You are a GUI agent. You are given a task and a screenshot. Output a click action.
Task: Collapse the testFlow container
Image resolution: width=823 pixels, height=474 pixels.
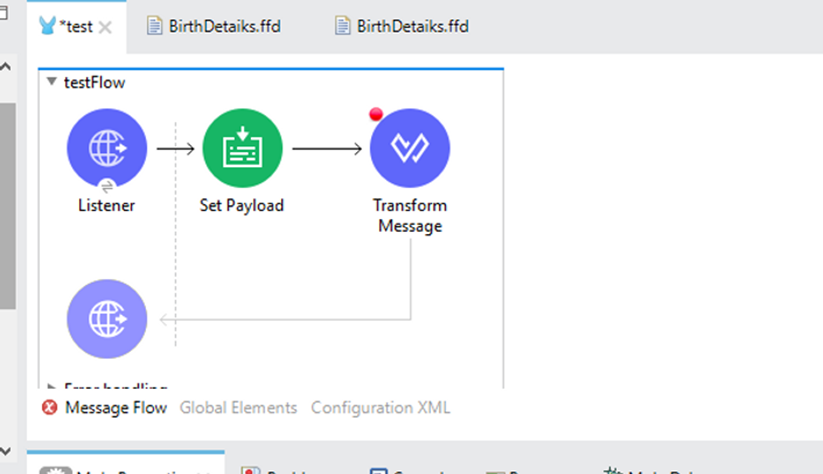pos(51,83)
